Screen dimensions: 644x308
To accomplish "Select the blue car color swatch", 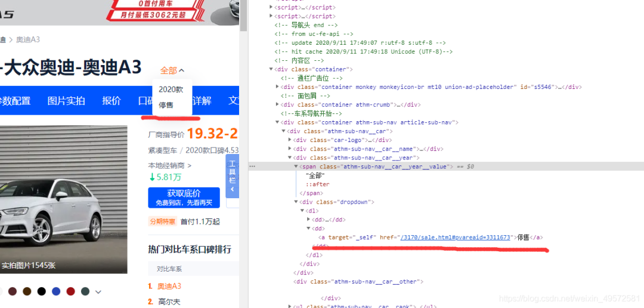I will [56, 291].
